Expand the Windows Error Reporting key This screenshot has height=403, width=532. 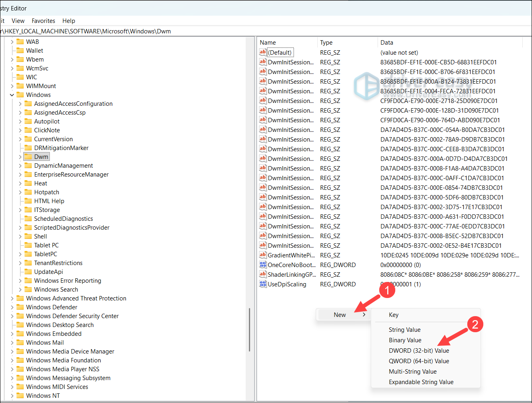pyautogui.click(x=20, y=281)
